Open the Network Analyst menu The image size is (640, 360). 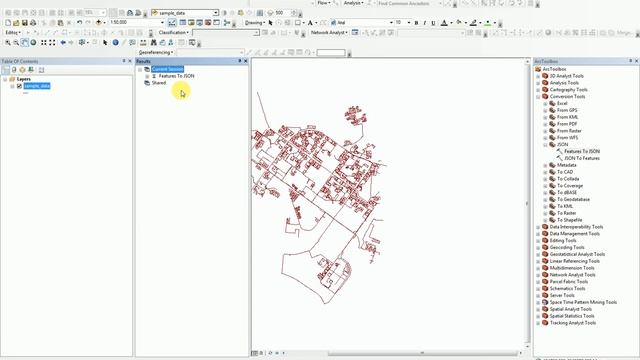coord(329,33)
